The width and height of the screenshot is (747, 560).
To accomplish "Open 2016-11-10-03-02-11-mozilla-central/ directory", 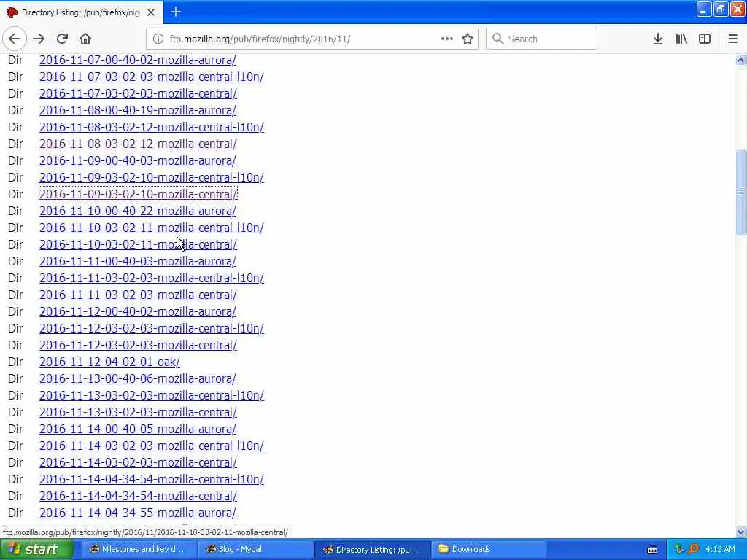I will coord(138,244).
